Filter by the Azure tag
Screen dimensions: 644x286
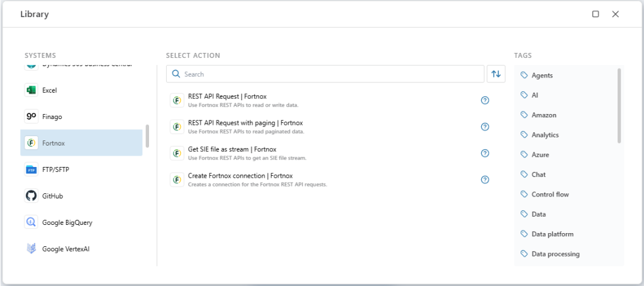click(540, 155)
